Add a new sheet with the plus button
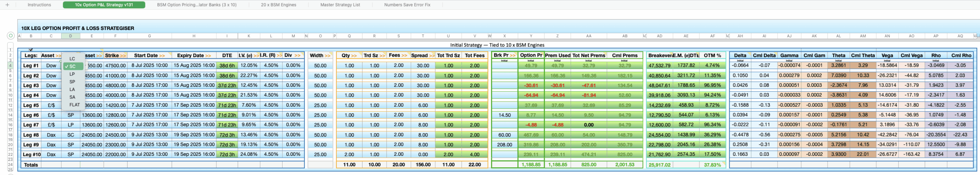 [7, 5]
